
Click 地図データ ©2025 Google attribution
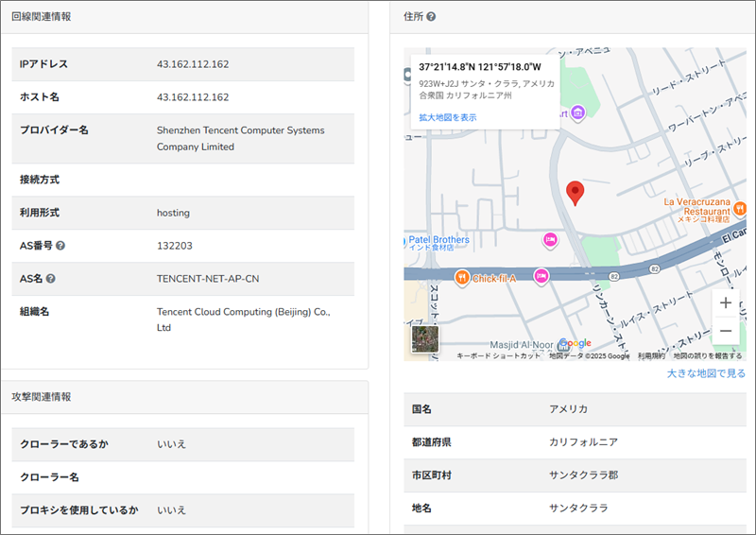(589, 356)
